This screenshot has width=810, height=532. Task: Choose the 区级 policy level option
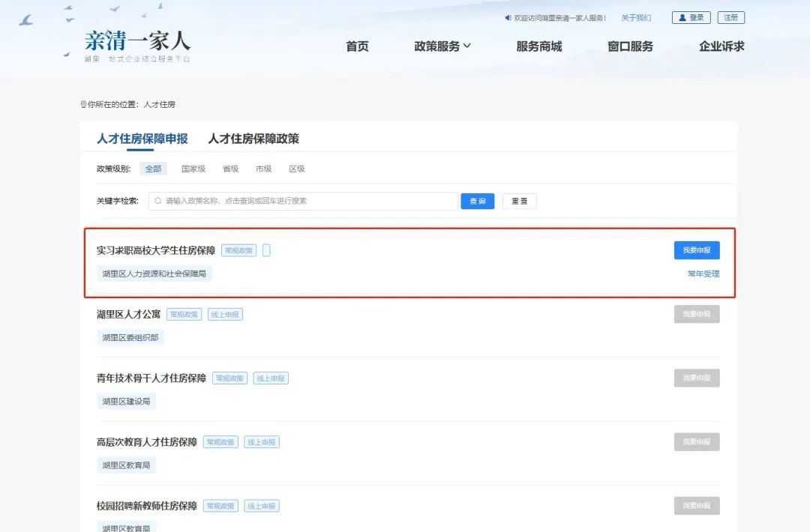(x=297, y=169)
